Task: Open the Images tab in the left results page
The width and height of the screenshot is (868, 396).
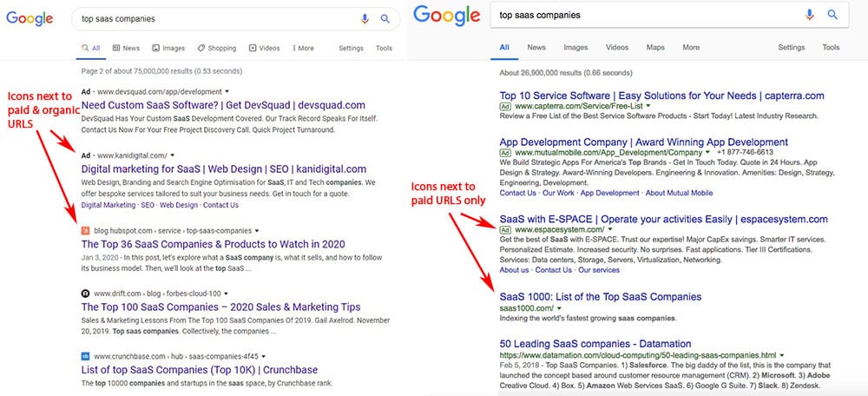Action: click(169, 48)
